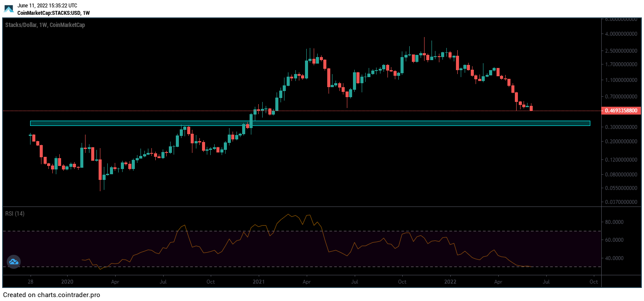The height and width of the screenshot is (301, 644).
Task: Click the rightmost Oct label on time axis
Action: click(593, 281)
